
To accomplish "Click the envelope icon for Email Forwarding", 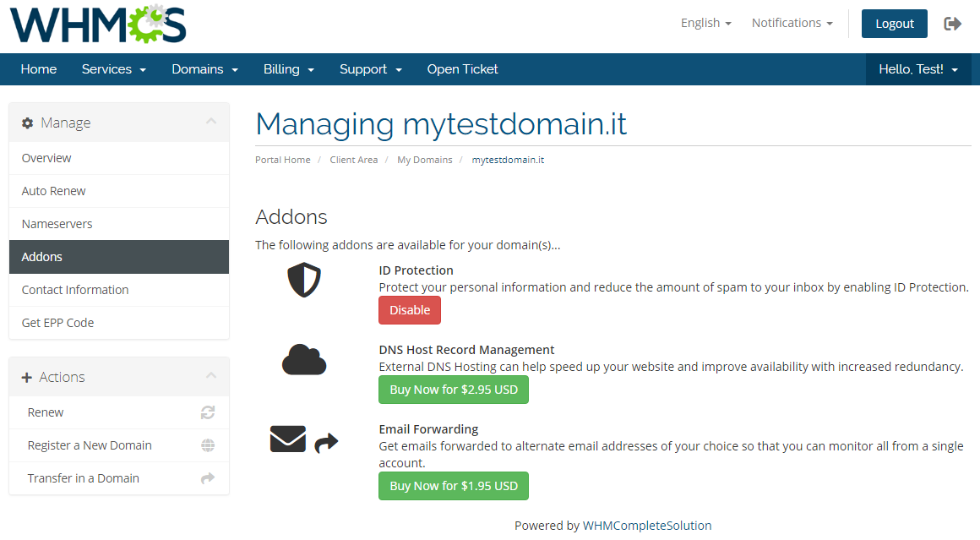I will tap(287, 439).
